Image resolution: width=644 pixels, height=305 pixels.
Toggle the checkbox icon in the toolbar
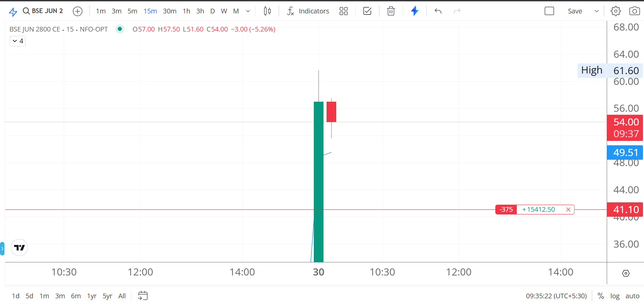tap(367, 11)
